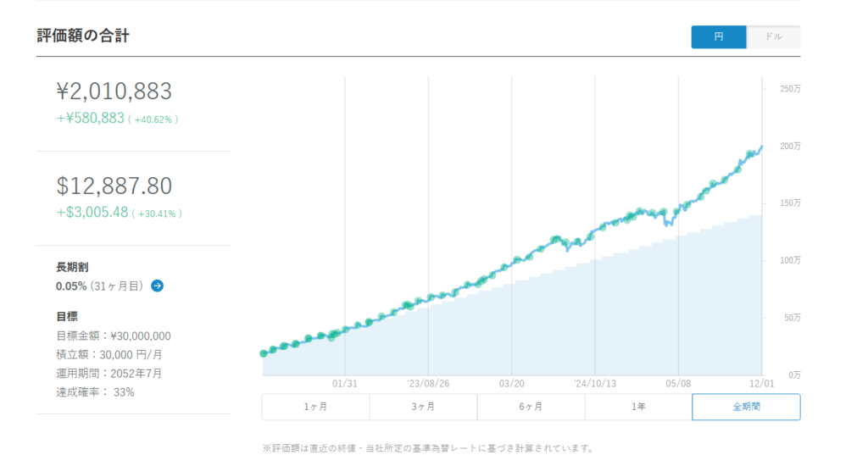Click the $12,887.80 dollar valuation amount
The height and width of the screenshot is (466, 868).
point(114,186)
